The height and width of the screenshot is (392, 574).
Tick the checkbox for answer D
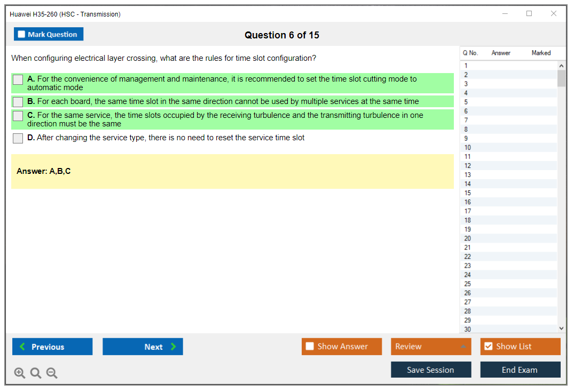tap(18, 138)
